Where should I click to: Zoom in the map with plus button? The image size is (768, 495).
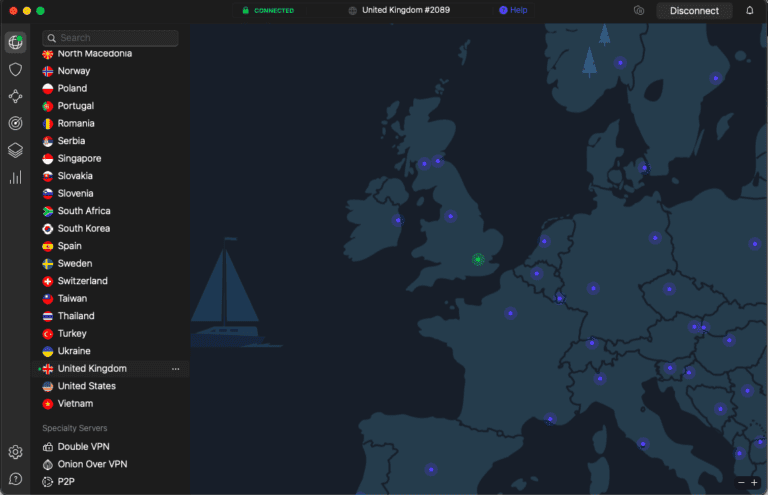(755, 482)
